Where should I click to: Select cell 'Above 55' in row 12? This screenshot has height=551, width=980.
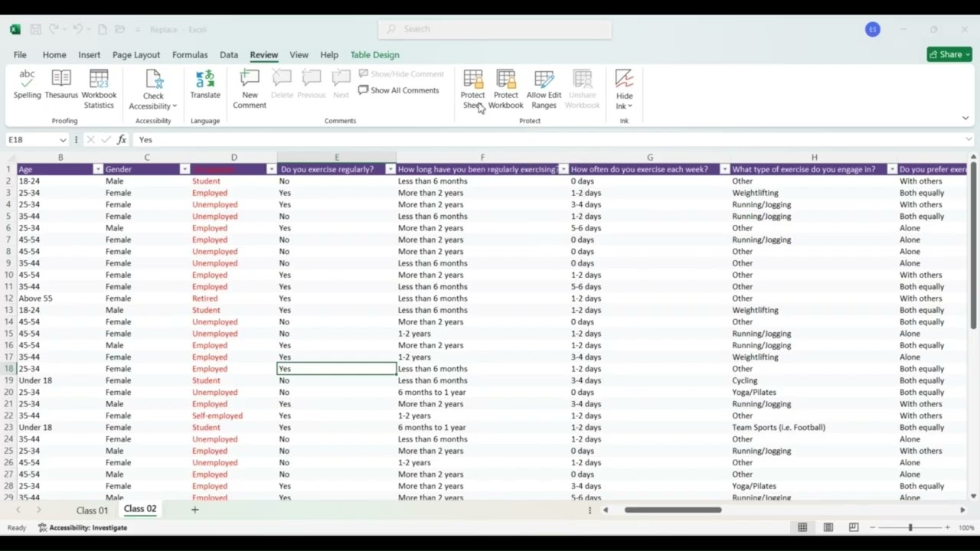pos(60,298)
